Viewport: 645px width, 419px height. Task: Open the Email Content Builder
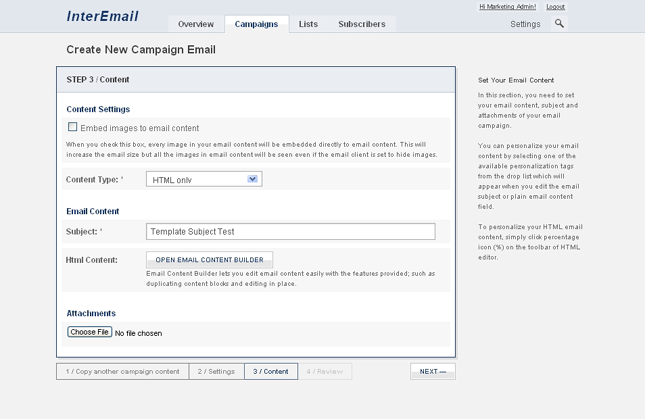coord(209,260)
